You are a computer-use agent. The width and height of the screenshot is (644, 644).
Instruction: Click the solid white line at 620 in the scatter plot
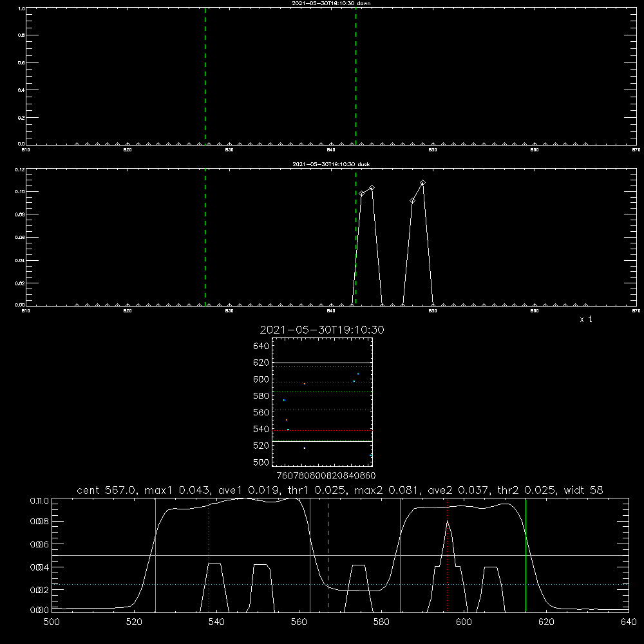pos(322,363)
